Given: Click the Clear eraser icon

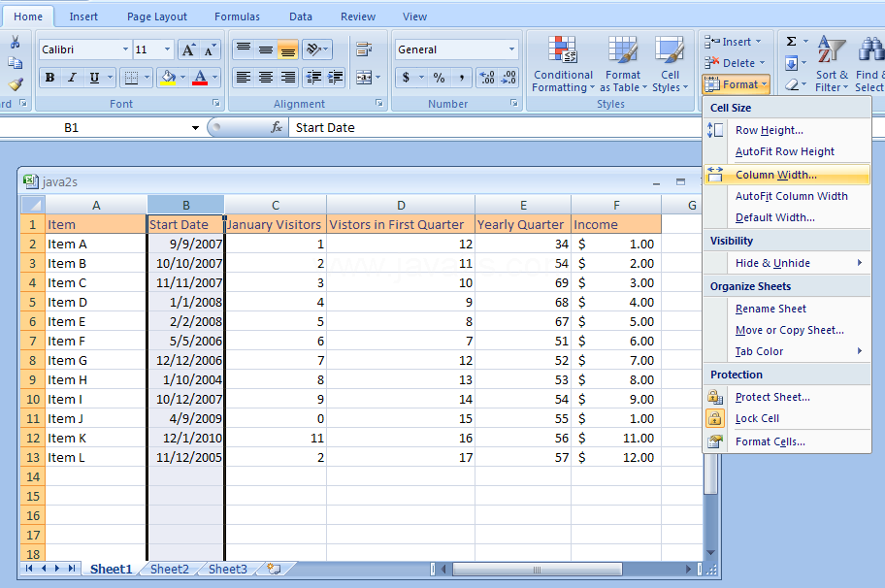Looking at the screenshot, I should pyautogui.click(x=792, y=84).
